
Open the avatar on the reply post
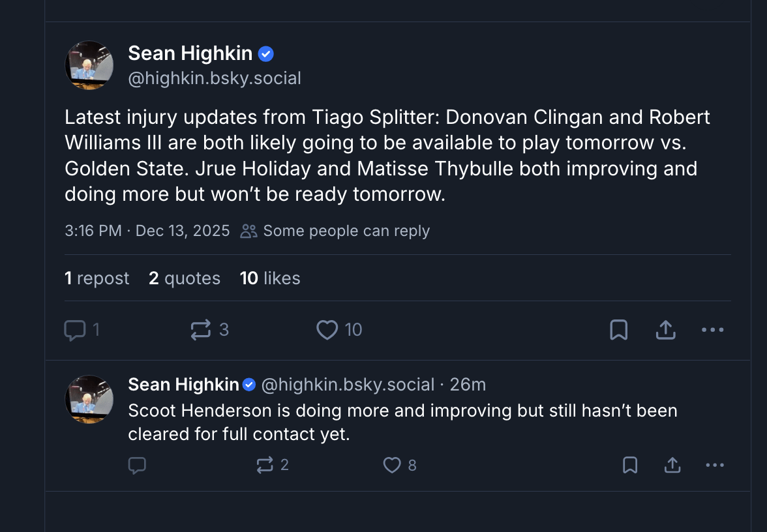[x=89, y=399]
